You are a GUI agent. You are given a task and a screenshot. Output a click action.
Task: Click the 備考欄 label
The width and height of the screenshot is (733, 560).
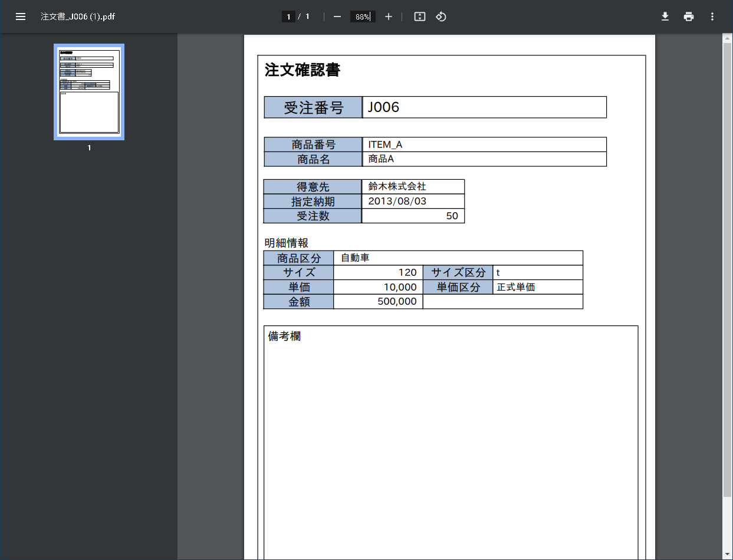click(284, 337)
